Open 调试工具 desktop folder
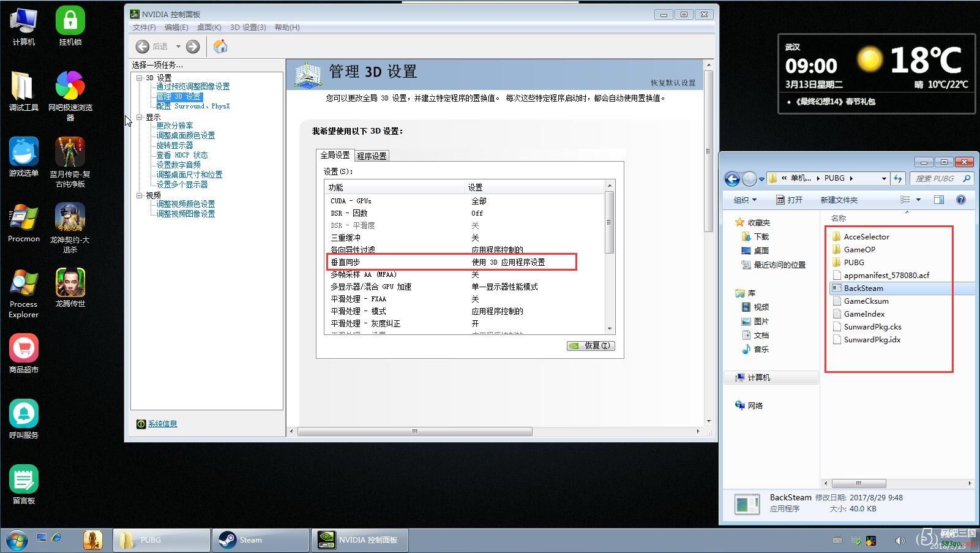The image size is (980, 553). [23, 92]
